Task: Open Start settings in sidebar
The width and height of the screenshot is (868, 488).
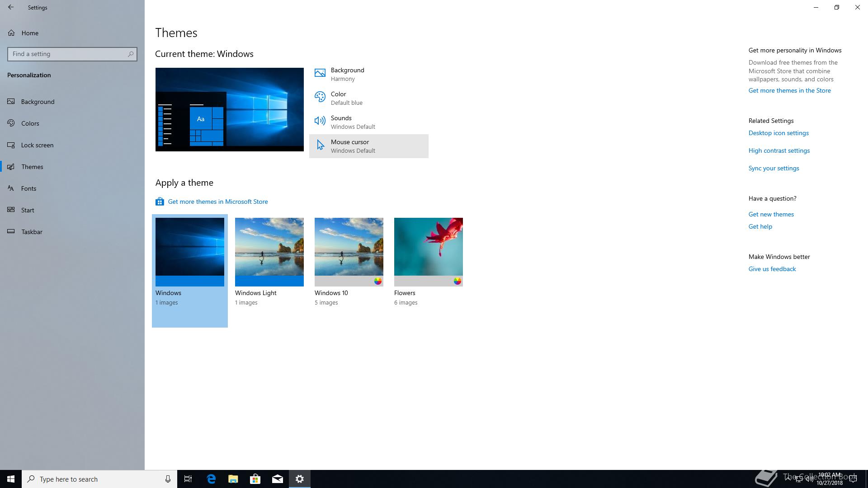Action: [72, 210]
